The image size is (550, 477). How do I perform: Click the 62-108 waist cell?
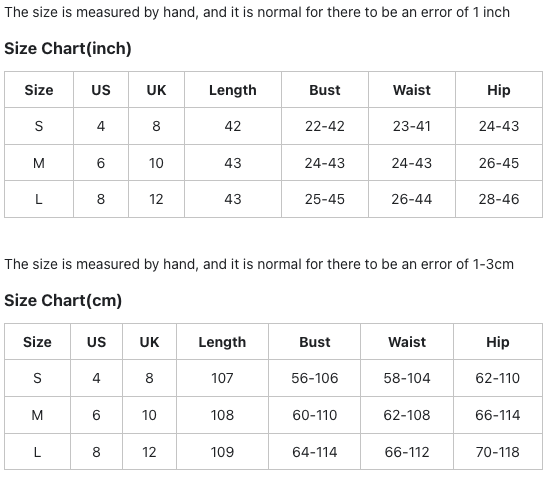[x=407, y=415]
